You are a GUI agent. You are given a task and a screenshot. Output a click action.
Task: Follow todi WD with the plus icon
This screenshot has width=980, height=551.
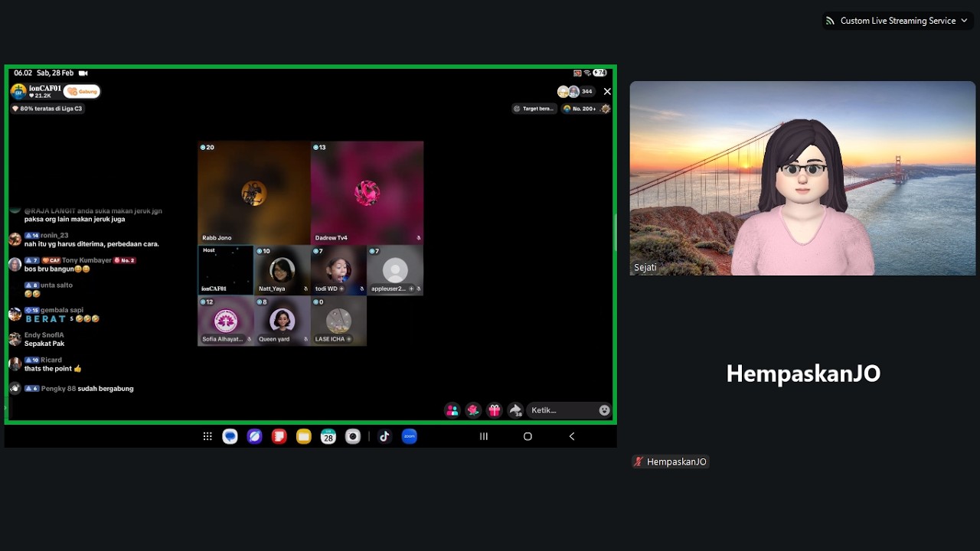342,289
